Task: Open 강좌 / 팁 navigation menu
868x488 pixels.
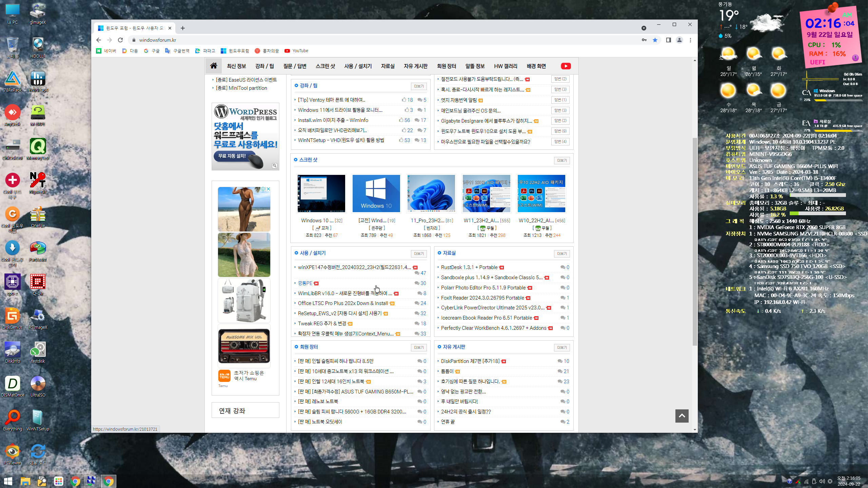Action: tap(264, 66)
